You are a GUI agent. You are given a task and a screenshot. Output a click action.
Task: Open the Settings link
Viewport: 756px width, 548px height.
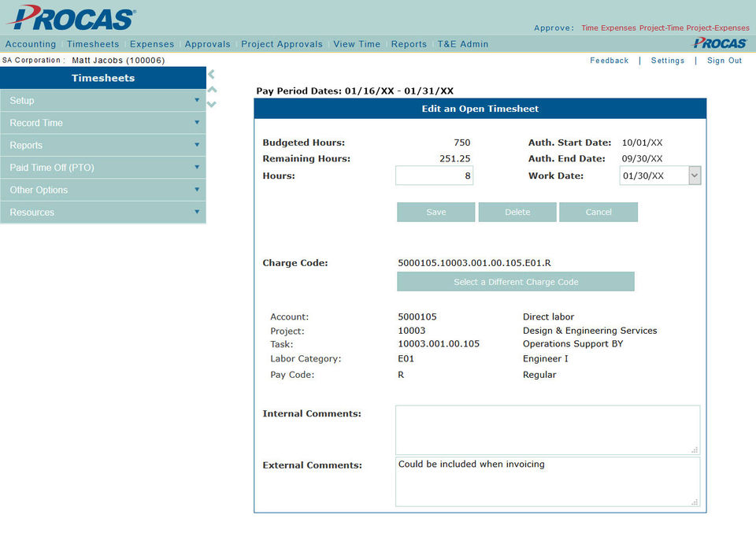pyautogui.click(x=667, y=61)
